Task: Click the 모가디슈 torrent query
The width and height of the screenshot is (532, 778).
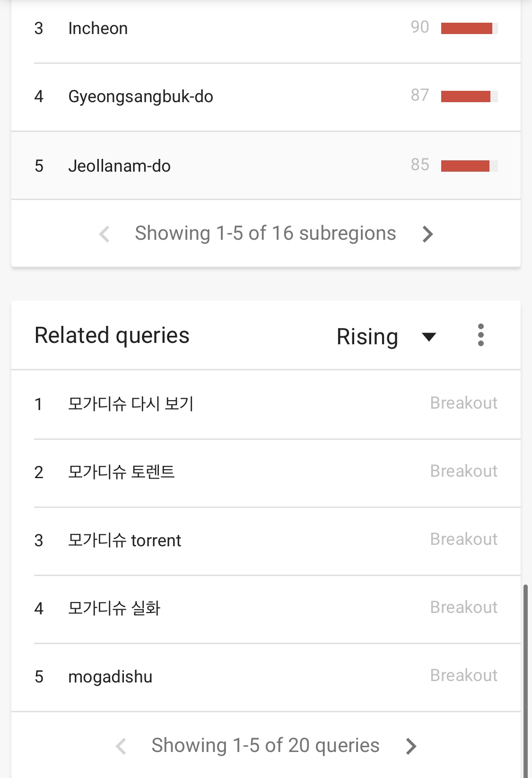Action: pyautogui.click(x=124, y=540)
